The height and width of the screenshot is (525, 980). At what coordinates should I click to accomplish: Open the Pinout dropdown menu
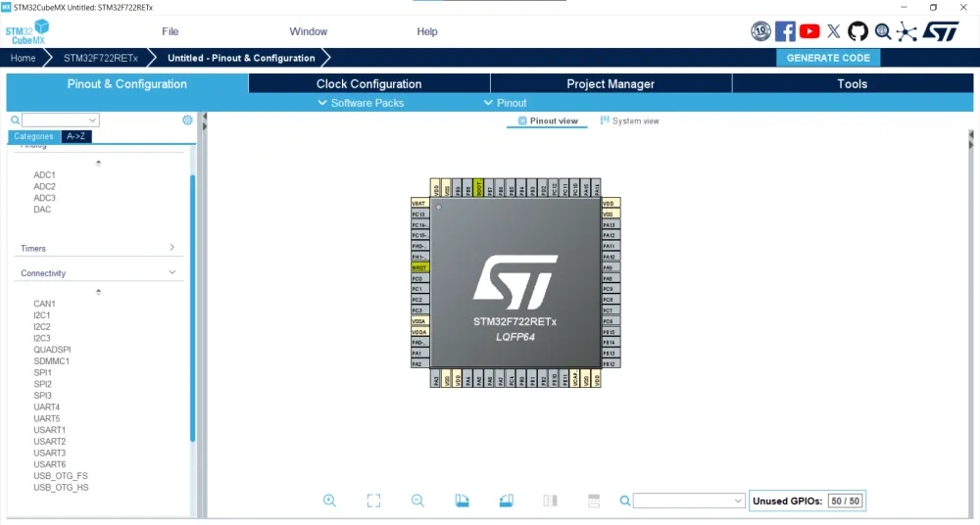(505, 103)
